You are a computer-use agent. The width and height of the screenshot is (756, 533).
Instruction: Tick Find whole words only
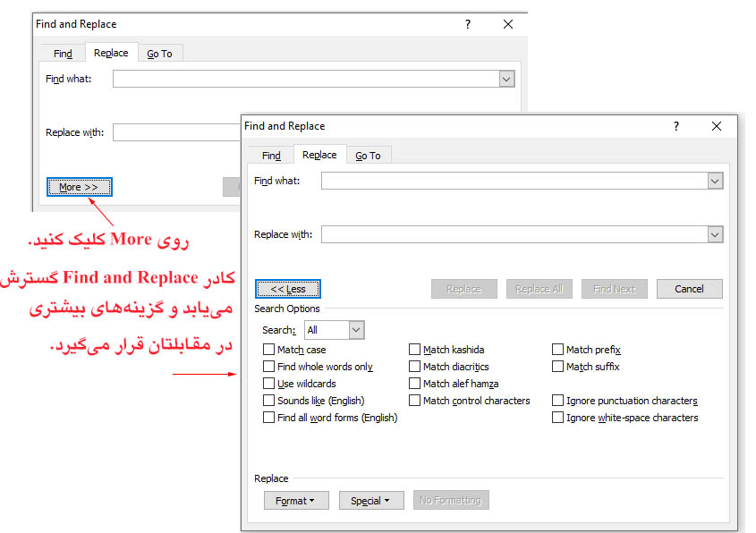(269, 367)
